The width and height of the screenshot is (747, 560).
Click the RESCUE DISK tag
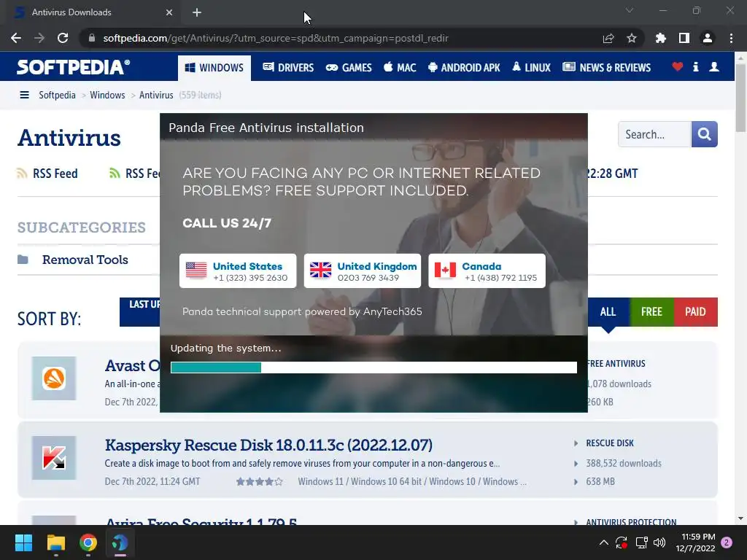[x=610, y=443]
